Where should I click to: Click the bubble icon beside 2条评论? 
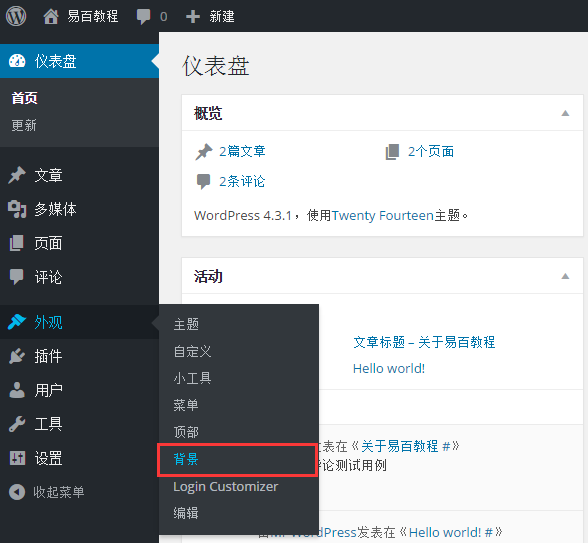(x=204, y=182)
